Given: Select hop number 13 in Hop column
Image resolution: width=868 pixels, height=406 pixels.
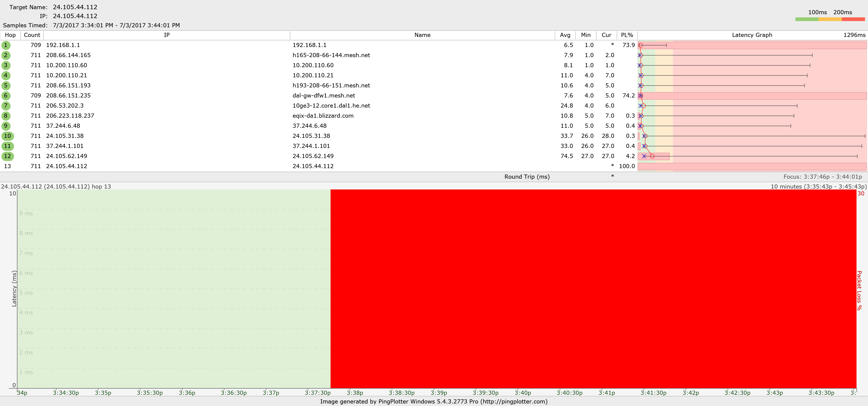Looking at the screenshot, I should pyautogui.click(x=7, y=166).
